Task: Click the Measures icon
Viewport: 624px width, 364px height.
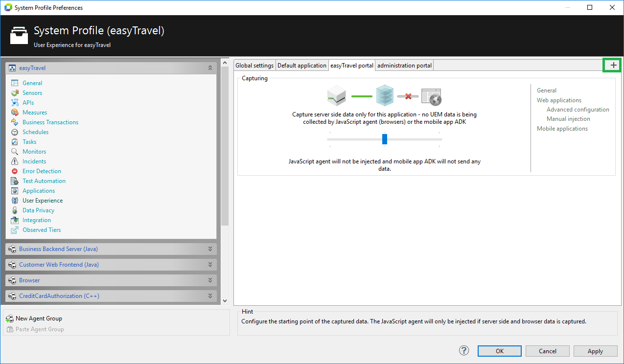Action: click(x=14, y=113)
